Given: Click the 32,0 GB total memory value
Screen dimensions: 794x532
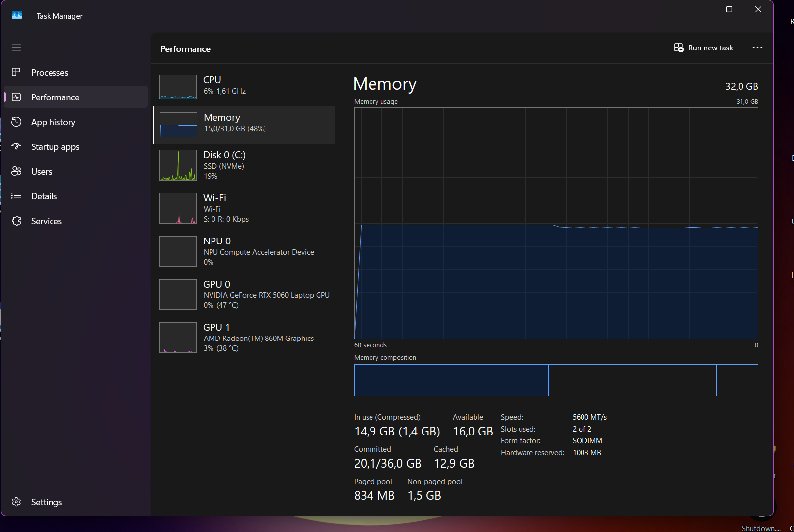Looking at the screenshot, I should point(741,86).
